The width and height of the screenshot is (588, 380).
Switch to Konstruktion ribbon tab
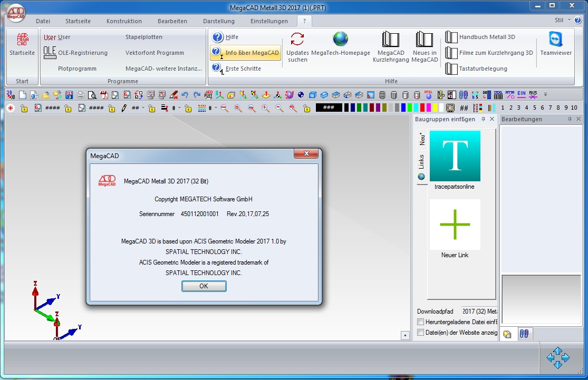124,21
